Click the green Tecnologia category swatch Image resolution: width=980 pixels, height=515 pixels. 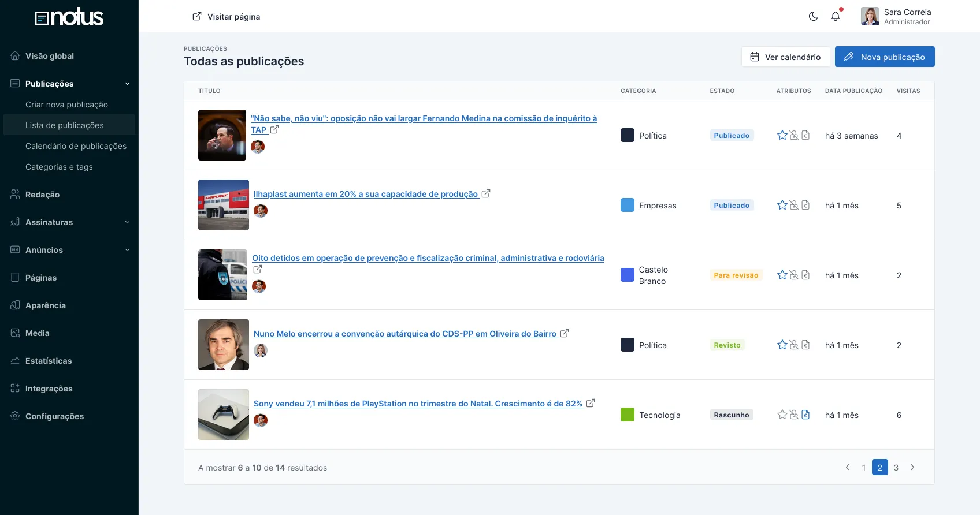pyautogui.click(x=627, y=415)
